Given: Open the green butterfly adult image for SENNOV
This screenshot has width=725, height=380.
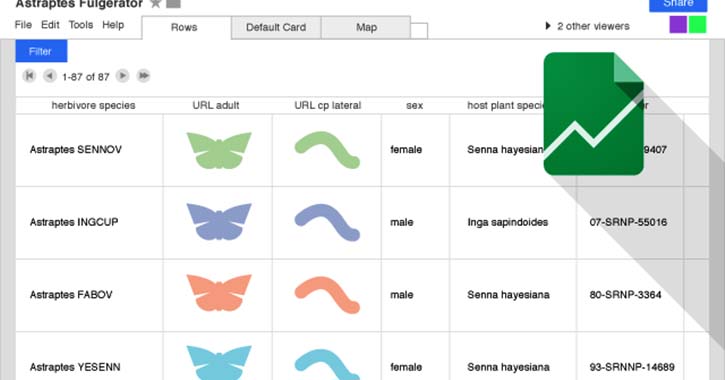Looking at the screenshot, I should point(219,150).
